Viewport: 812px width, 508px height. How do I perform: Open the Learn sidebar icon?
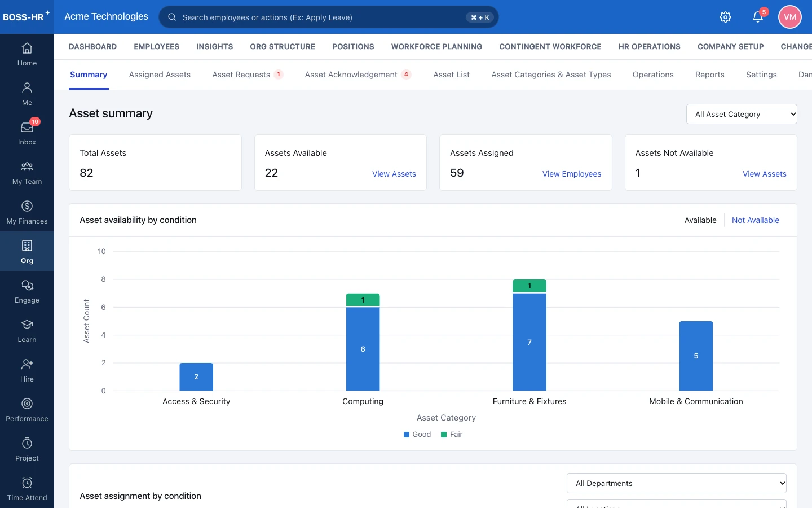[x=27, y=331]
